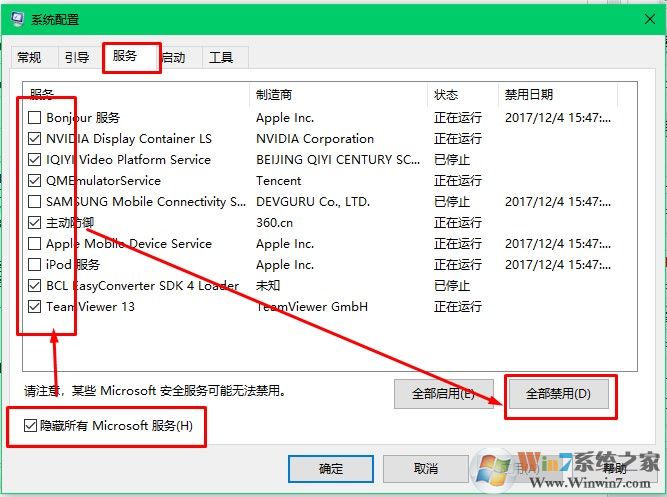Image resolution: width=667 pixels, height=497 pixels.
Task: Sort by the 状态 column header
Action: 463,94
